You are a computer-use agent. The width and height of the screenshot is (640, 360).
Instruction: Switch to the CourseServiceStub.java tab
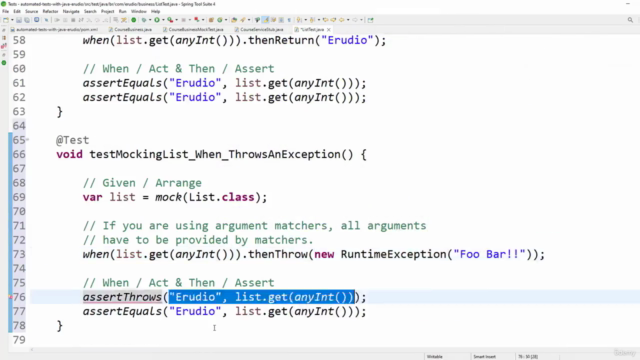(259, 29)
